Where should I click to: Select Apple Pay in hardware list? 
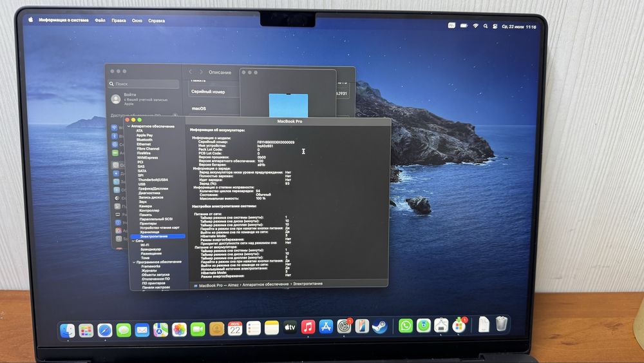click(x=144, y=135)
